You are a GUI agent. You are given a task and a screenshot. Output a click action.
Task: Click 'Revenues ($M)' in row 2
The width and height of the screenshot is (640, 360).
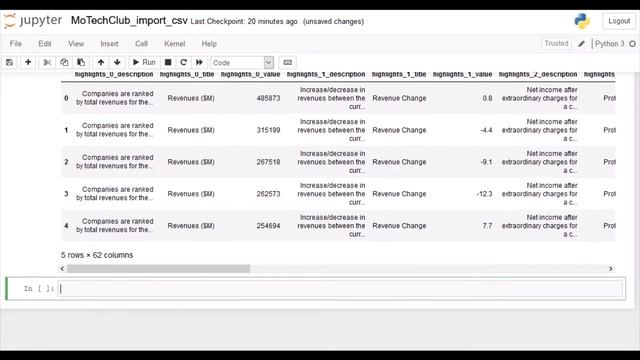click(x=191, y=162)
